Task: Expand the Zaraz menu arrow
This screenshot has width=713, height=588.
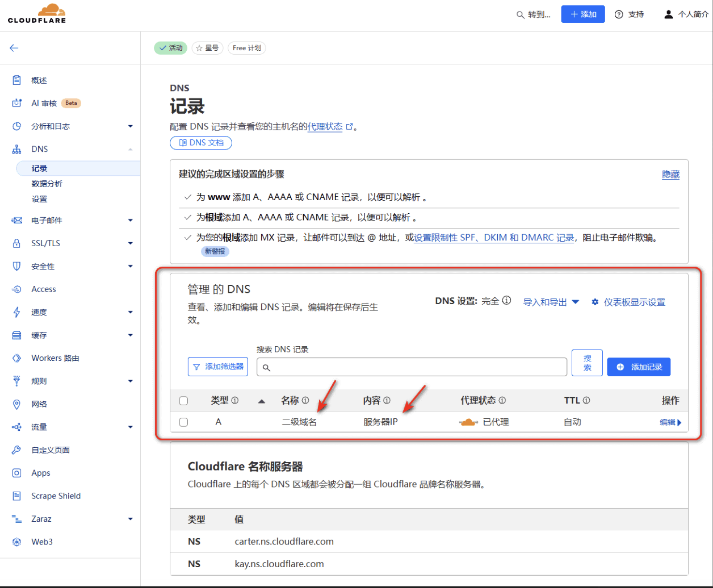Action: click(x=130, y=519)
